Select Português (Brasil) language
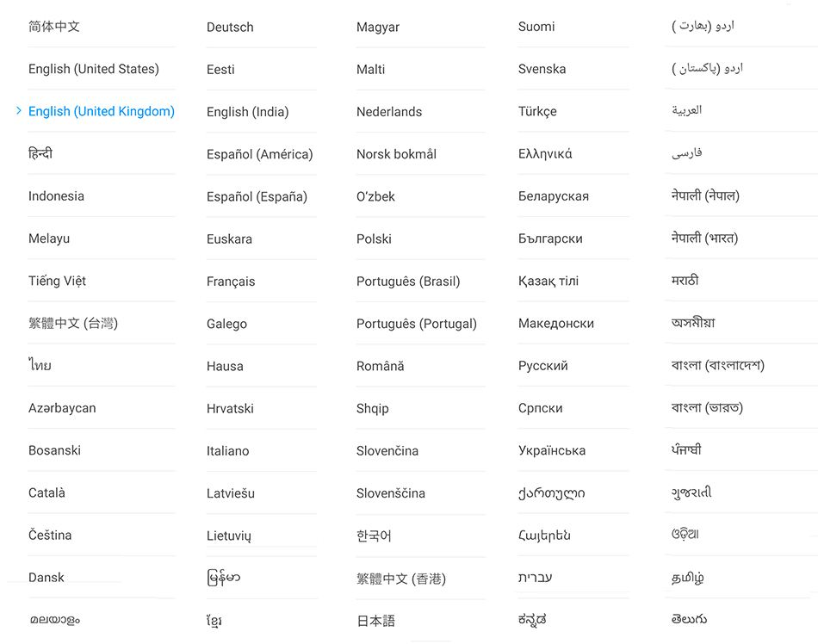This screenshot has height=644, width=818. tap(408, 282)
